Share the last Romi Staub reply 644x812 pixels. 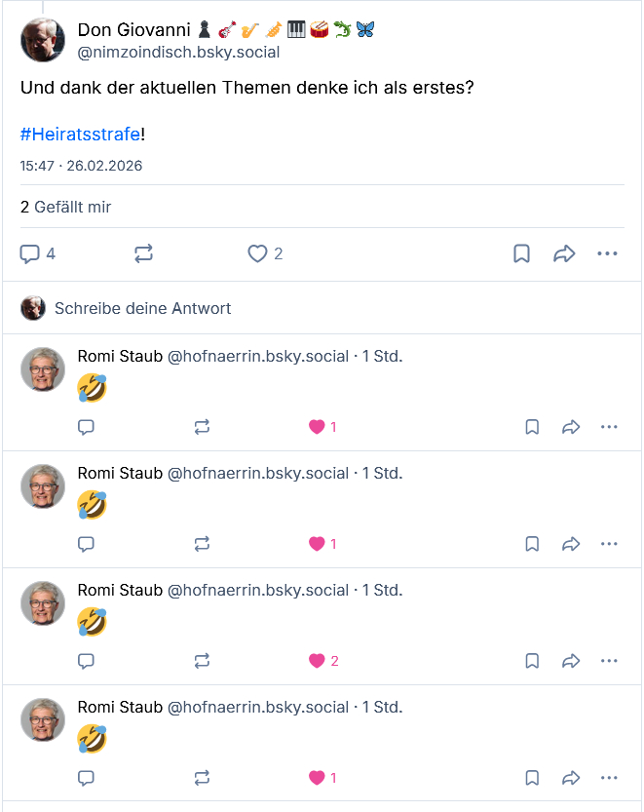[x=571, y=778]
